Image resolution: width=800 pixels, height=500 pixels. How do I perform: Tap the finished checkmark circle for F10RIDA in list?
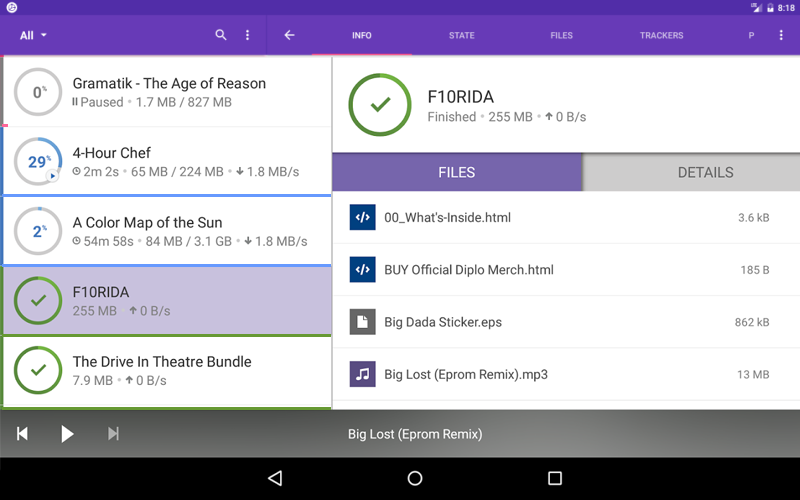[x=38, y=301]
